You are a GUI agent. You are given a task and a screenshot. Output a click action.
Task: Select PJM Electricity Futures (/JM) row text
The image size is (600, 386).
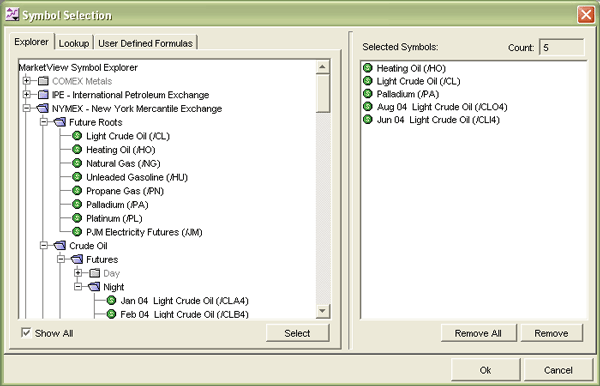pos(144,232)
